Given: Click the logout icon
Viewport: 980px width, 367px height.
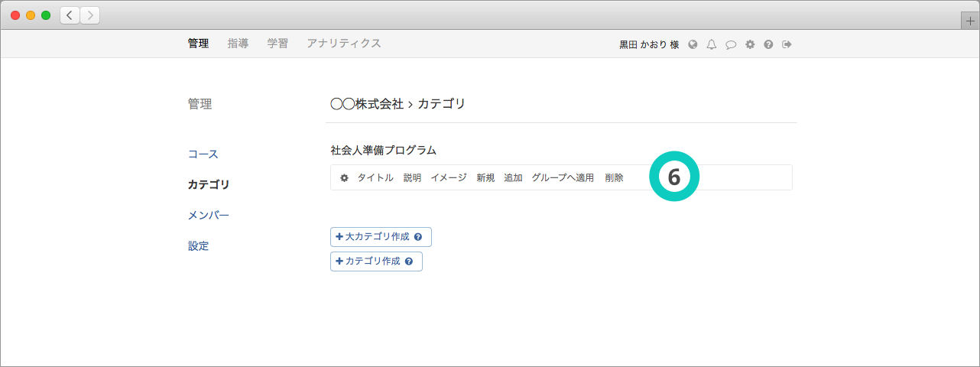Looking at the screenshot, I should click(x=787, y=44).
